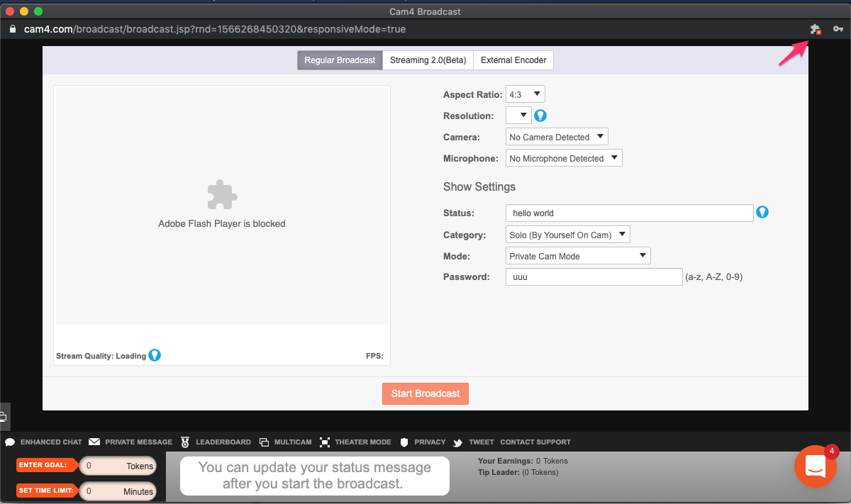Click the Contact Support link
Viewport: 851px width, 504px height.
click(535, 442)
